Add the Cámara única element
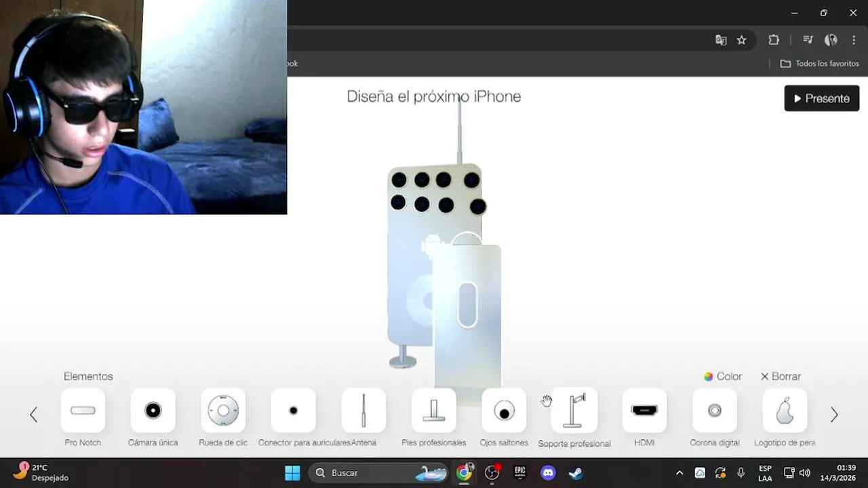868x488 pixels. (x=153, y=410)
